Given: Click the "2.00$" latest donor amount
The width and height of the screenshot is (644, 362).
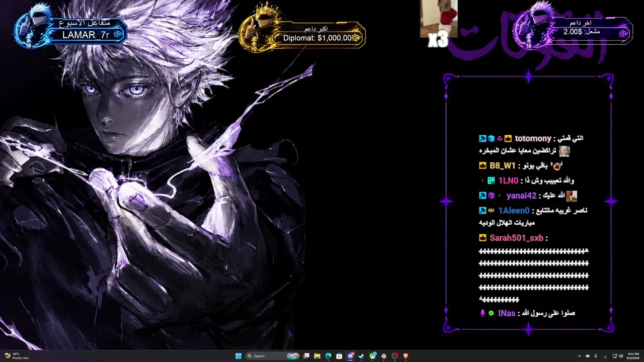Looking at the screenshot, I should coord(573,32).
